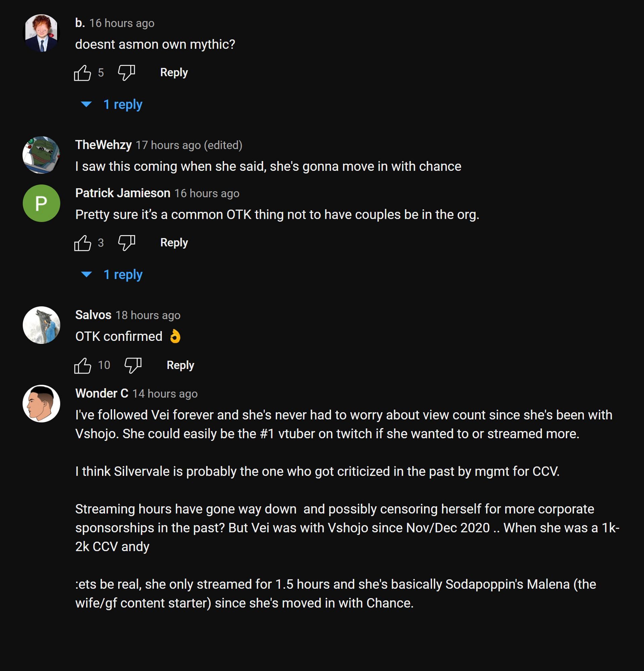Expand the 1 reply under b.'s comment

122,104
